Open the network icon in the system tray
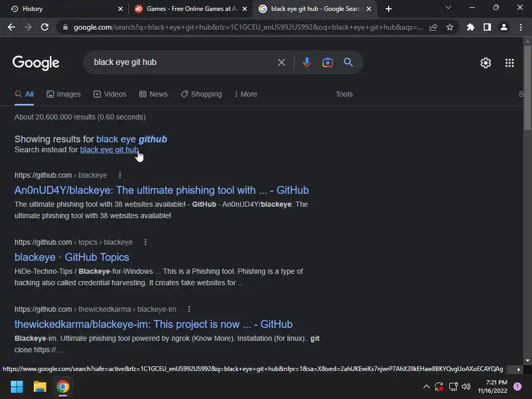 click(x=453, y=387)
